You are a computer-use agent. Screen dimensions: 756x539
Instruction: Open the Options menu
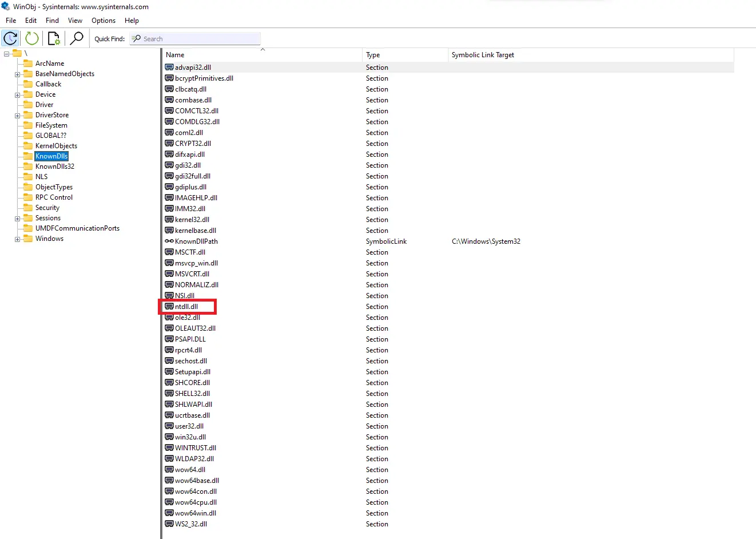click(104, 21)
